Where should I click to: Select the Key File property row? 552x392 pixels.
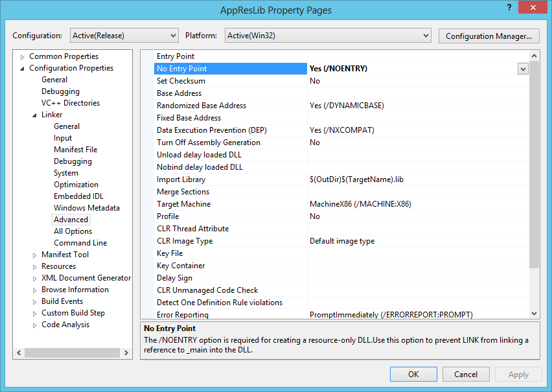tap(341, 253)
